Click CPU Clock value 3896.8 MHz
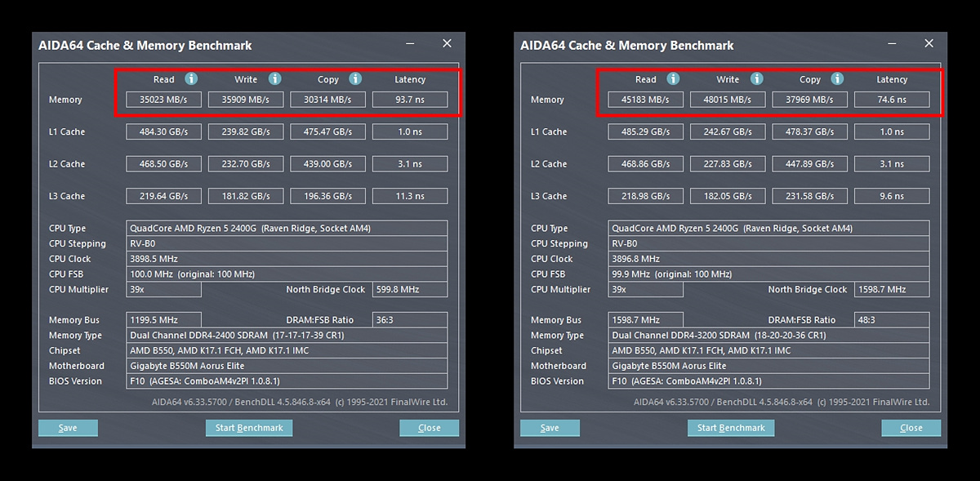Screen dimensions: 980x481 coord(768,259)
